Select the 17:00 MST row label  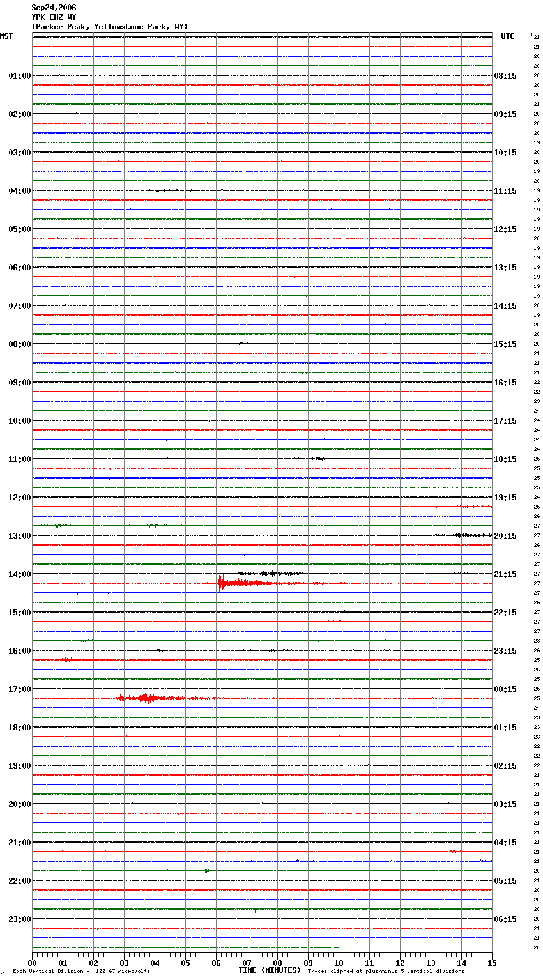tap(19, 689)
